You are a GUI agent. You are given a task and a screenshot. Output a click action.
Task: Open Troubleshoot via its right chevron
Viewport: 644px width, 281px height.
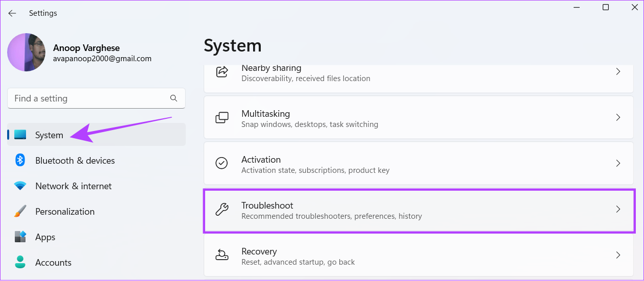tap(618, 209)
